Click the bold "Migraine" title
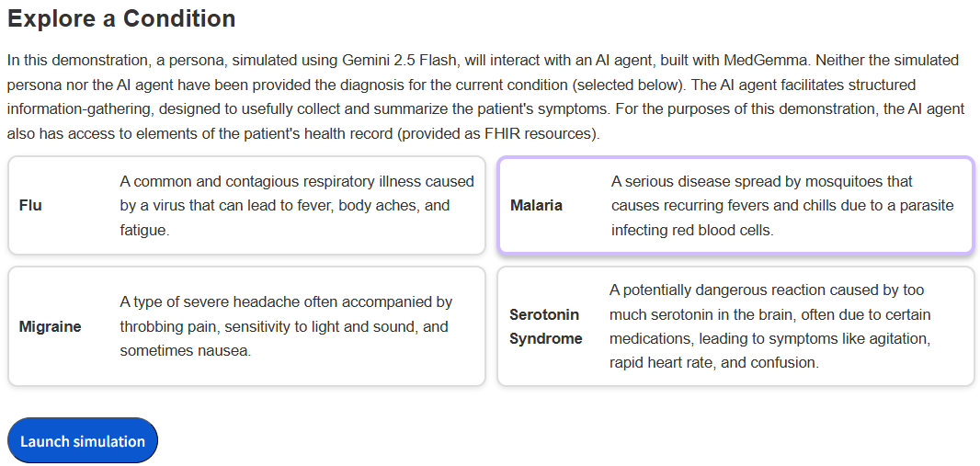This screenshot has width=980, height=466. [50, 326]
